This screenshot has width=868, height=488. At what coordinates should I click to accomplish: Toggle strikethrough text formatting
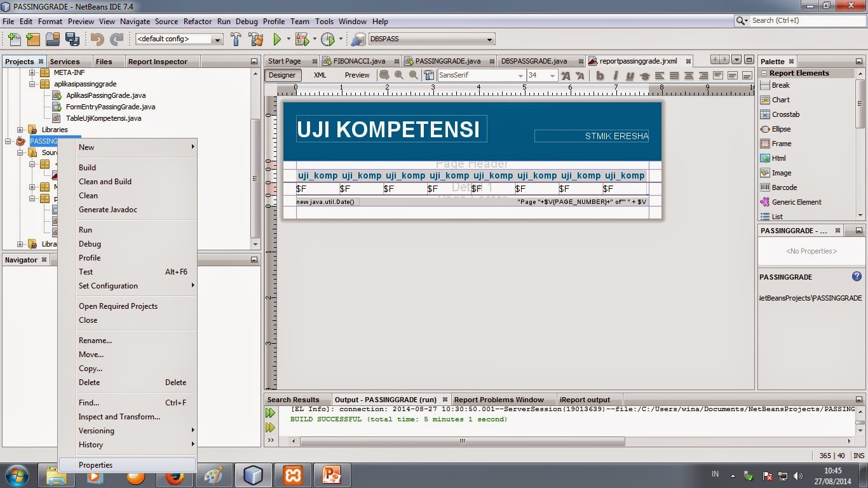pos(644,76)
